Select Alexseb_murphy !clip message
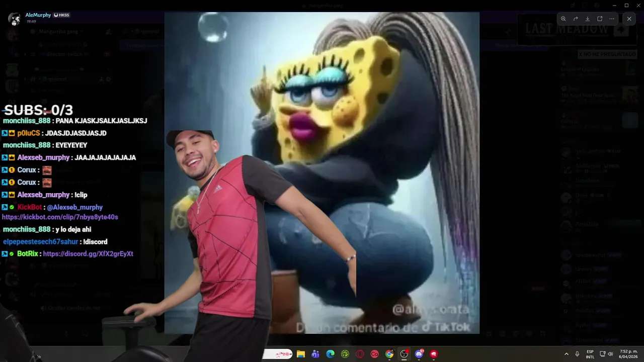The height and width of the screenshot is (362, 644). (x=44, y=195)
